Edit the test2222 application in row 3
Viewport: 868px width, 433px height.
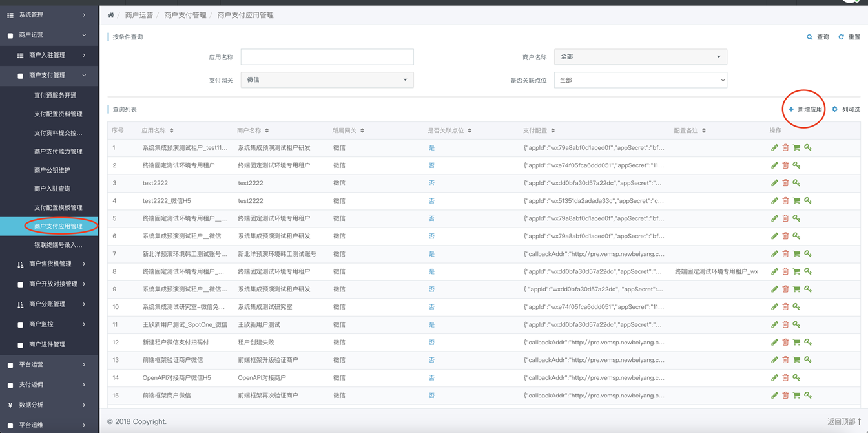coord(774,183)
